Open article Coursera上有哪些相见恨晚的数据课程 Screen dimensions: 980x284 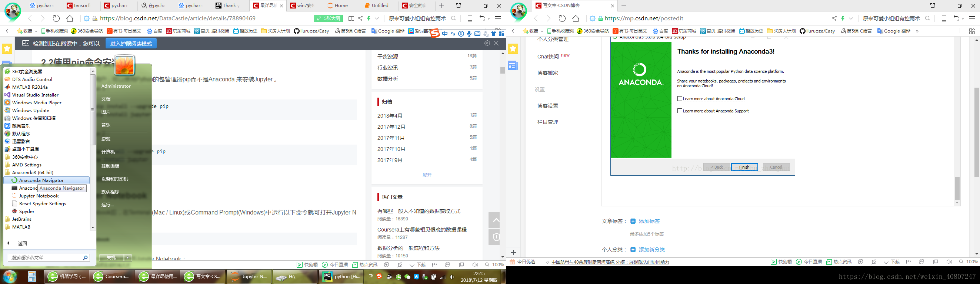click(x=422, y=230)
